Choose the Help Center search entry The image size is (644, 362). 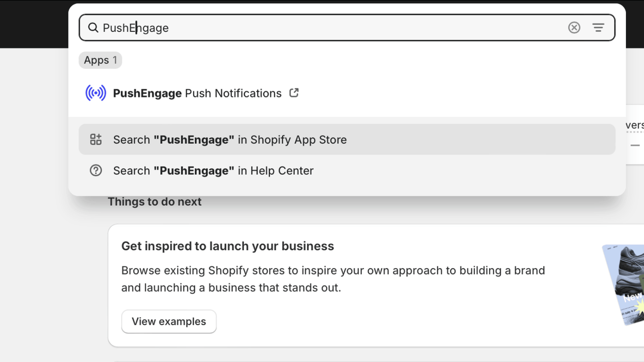coord(213,170)
